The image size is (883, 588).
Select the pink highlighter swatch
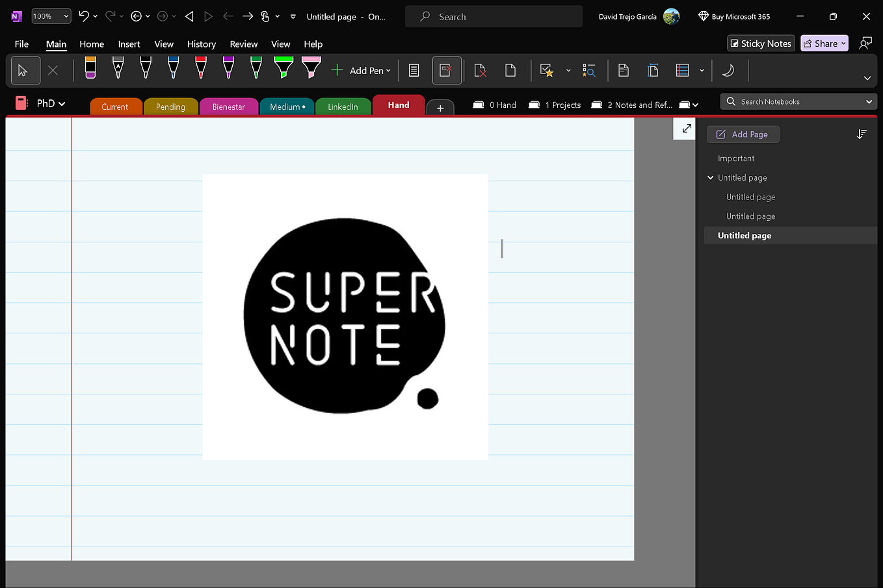tap(311, 68)
